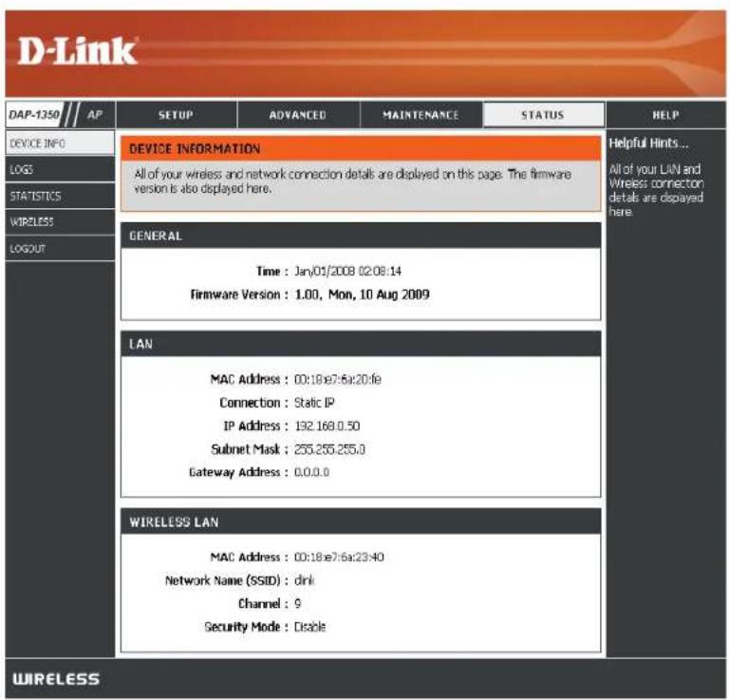
Task: Click the Wireless LAN section header
Action: [x=361, y=521]
